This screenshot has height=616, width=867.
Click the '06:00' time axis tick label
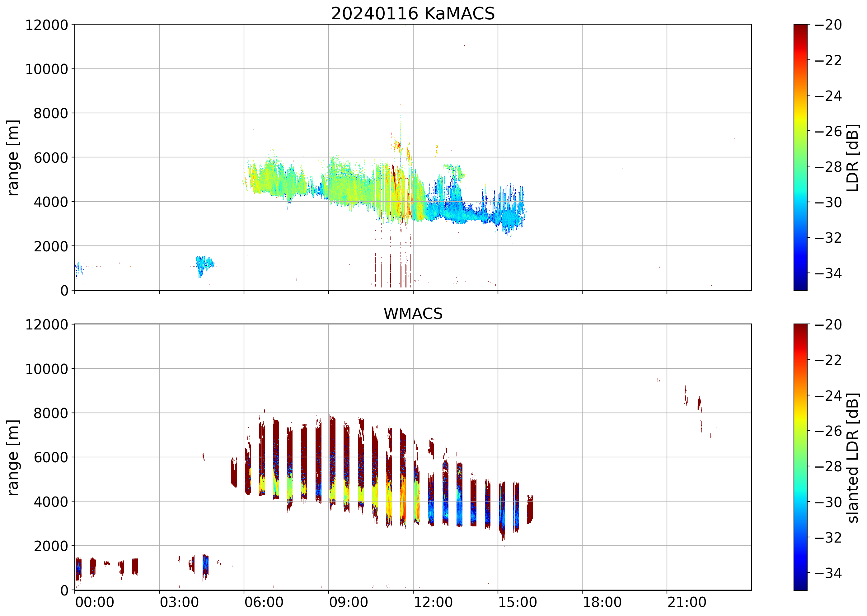[264, 602]
